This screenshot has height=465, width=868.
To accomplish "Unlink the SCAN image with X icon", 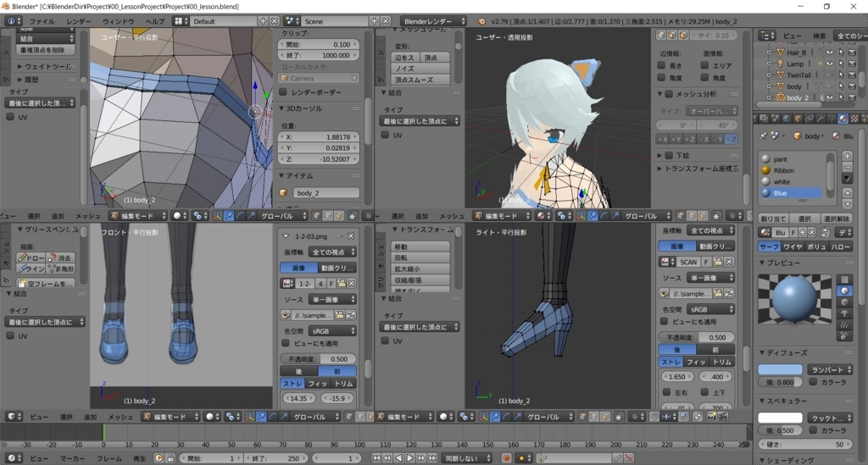I will tap(729, 262).
